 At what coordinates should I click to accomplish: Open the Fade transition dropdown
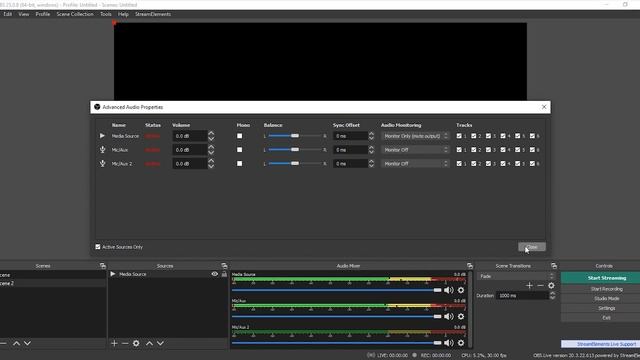point(516,276)
